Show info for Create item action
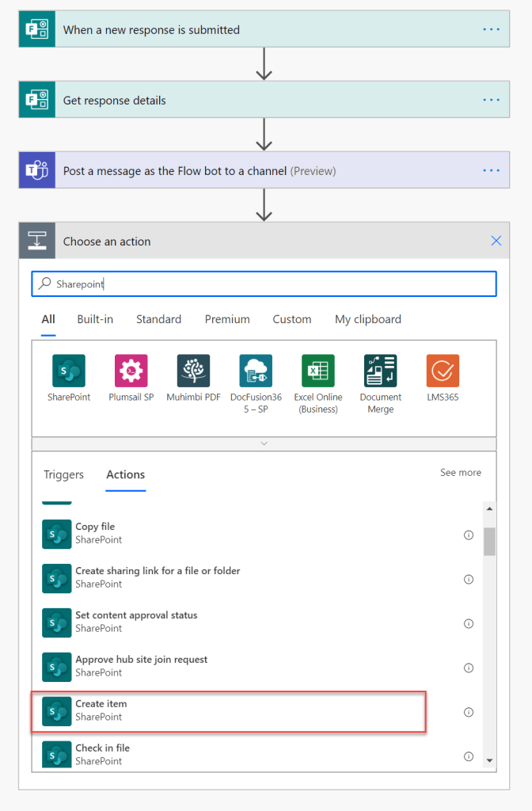Screen dimensions: 532x811 (469, 712)
